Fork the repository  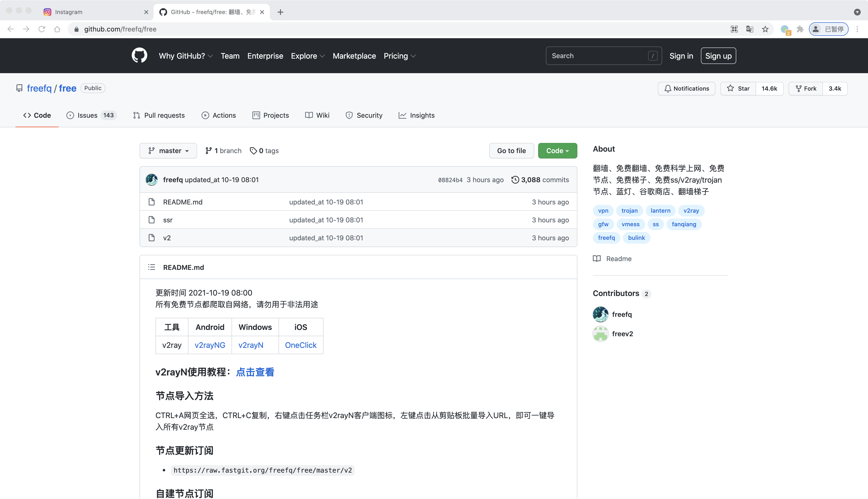[x=806, y=88]
